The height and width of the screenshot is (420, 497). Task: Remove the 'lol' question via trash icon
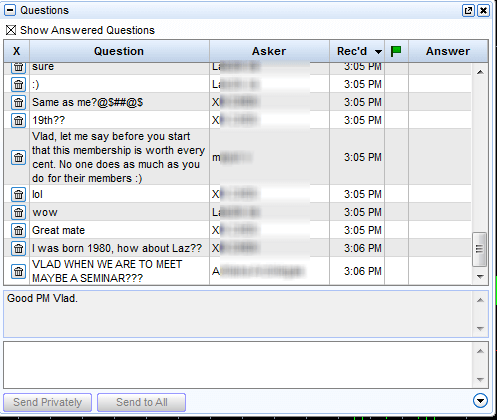(x=18, y=194)
